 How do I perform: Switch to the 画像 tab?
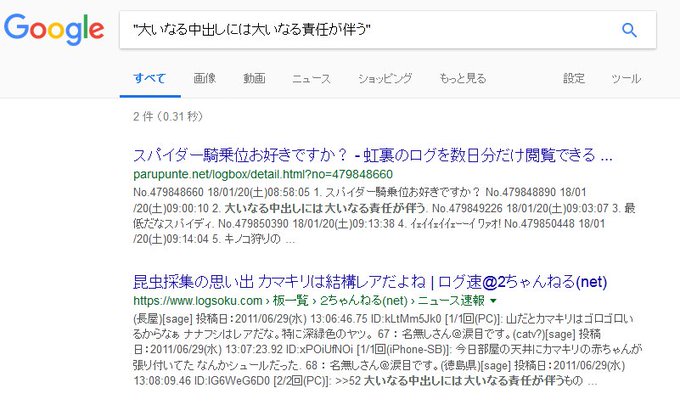[205, 78]
